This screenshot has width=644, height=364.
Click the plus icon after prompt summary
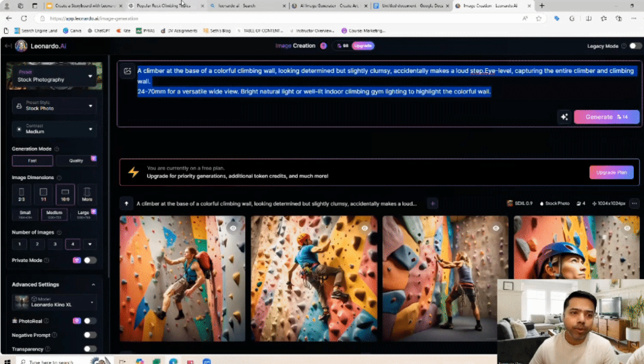coord(433,203)
